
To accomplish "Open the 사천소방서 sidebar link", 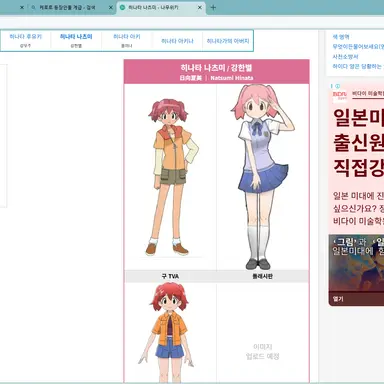I will pyautogui.click(x=345, y=57).
